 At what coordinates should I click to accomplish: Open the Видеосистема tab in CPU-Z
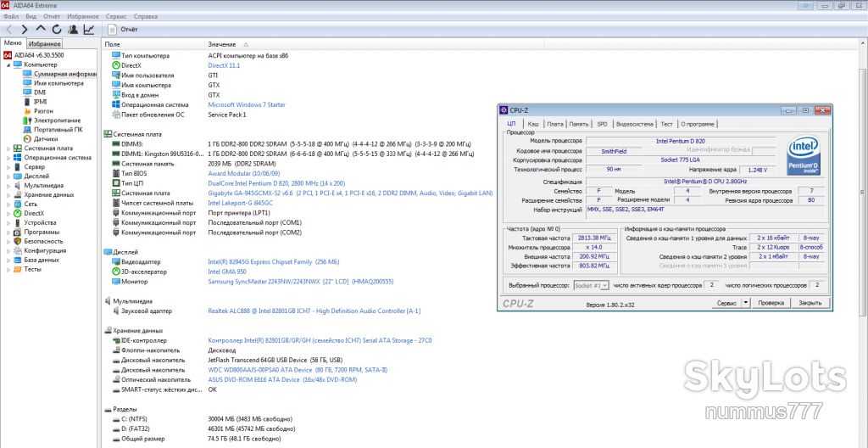(x=634, y=124)
